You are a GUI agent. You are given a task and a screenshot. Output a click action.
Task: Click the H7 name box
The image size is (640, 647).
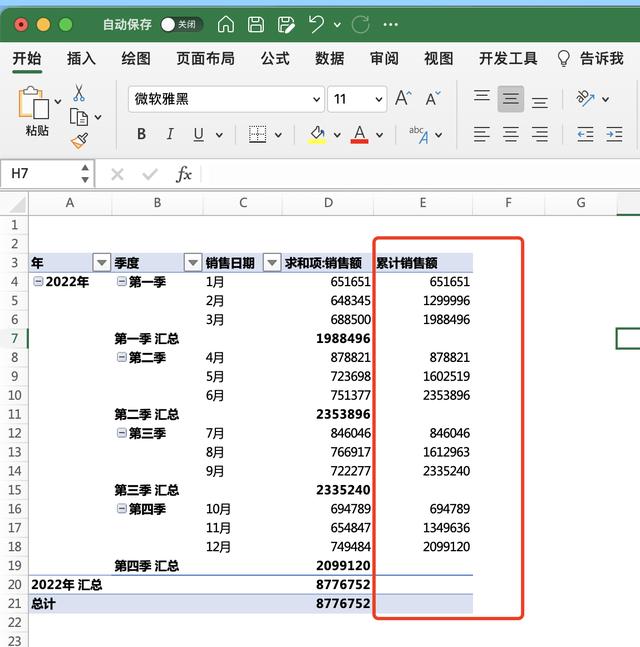pyautogui.click(x=45, y=174)
